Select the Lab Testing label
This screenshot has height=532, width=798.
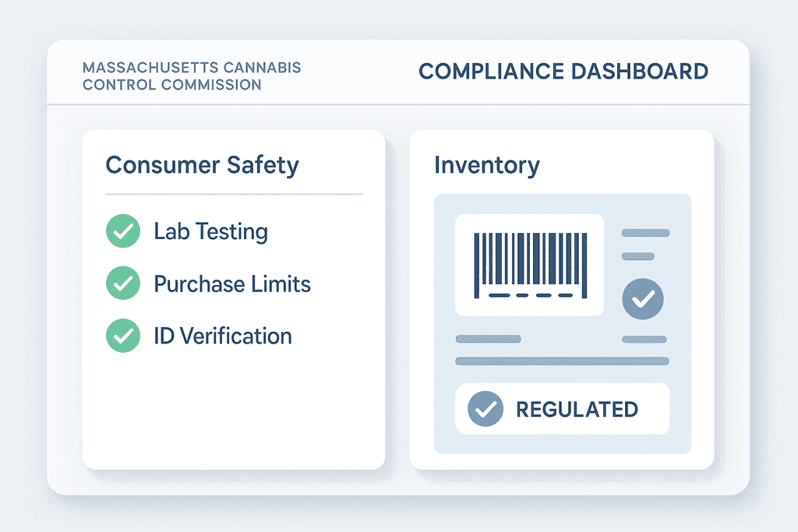coord(210,231)
